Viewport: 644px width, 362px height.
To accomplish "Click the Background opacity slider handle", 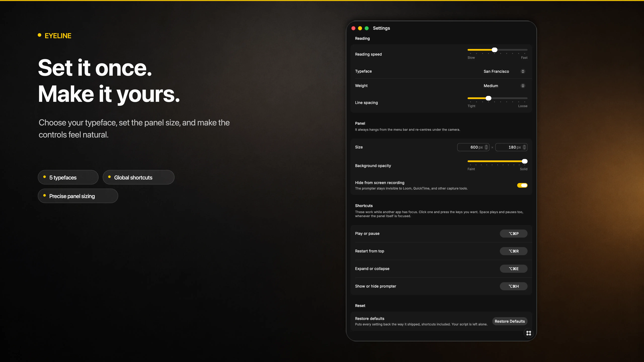I will click(x=525, y=161).
